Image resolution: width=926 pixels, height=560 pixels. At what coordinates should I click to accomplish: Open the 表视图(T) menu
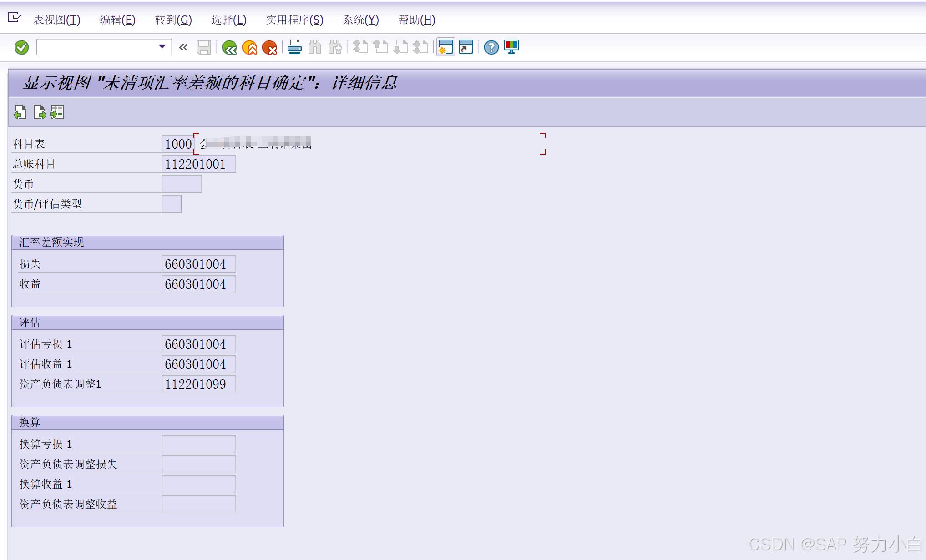(x=57, y=20)
